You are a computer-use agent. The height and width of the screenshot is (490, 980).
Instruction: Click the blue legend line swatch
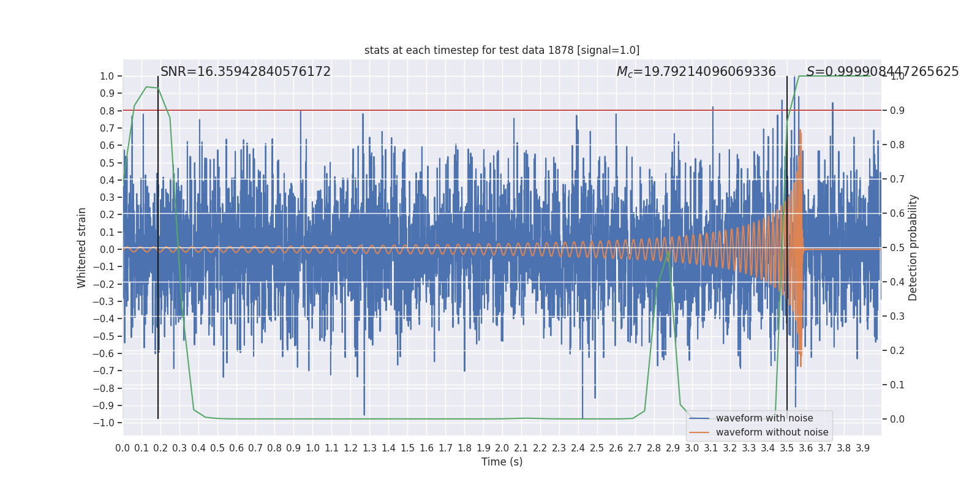[x=699, y=418]
